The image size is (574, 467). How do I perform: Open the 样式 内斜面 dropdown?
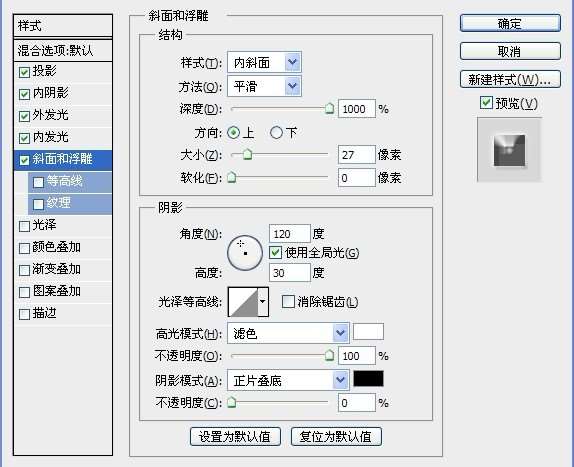click(x=264, y=62)
